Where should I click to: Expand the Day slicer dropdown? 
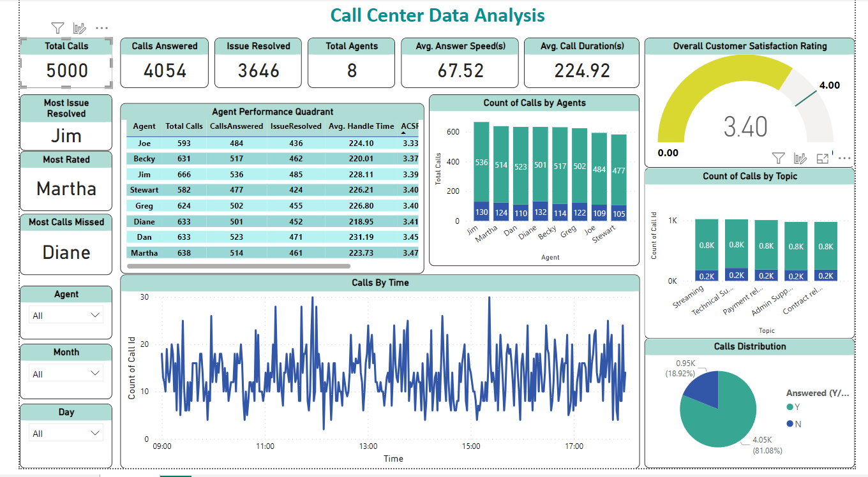coord(96,433)
